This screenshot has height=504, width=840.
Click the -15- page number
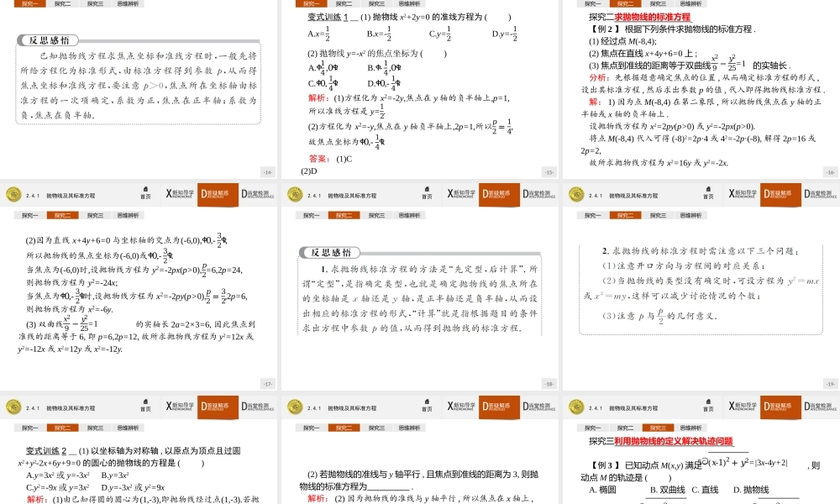tap(549, 172)
